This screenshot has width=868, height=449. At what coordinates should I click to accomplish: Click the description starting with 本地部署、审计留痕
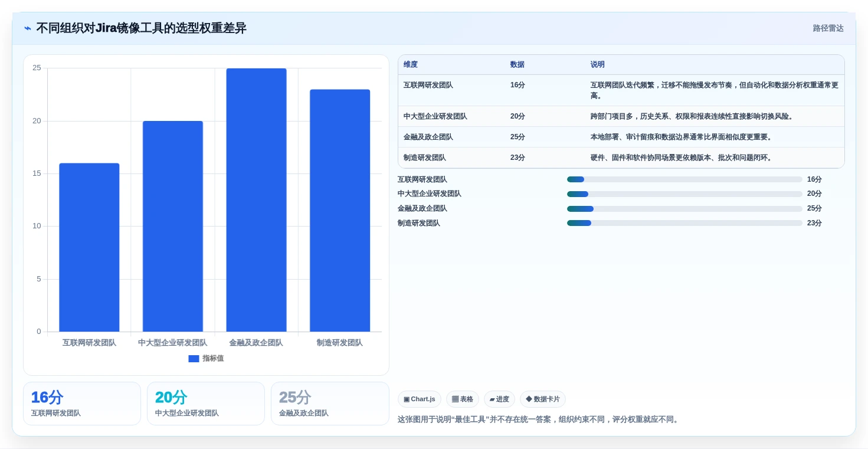[682, 137]
